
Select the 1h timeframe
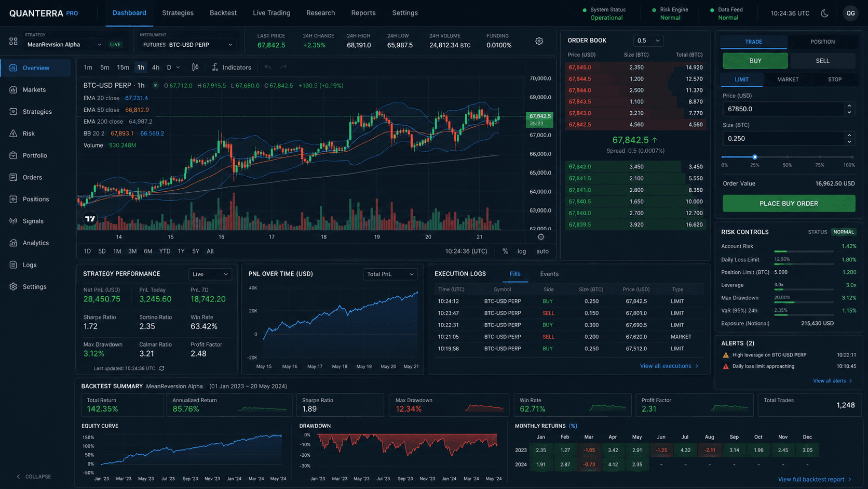141,68
